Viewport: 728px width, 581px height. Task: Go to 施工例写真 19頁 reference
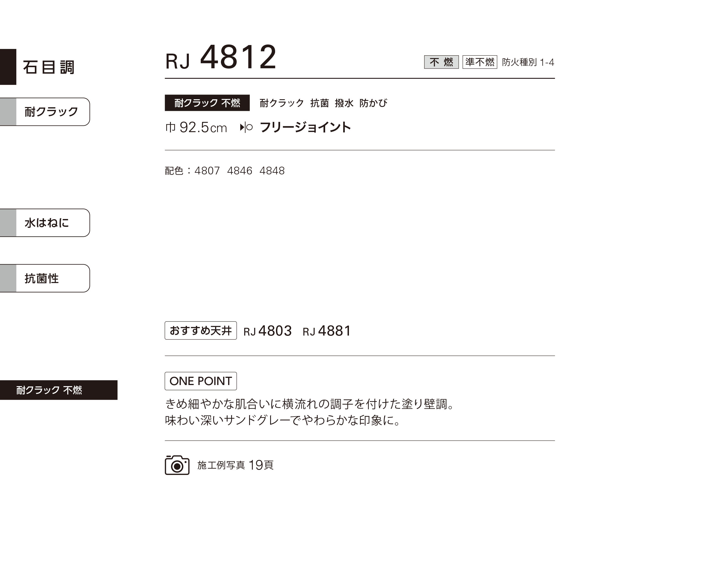235,465
